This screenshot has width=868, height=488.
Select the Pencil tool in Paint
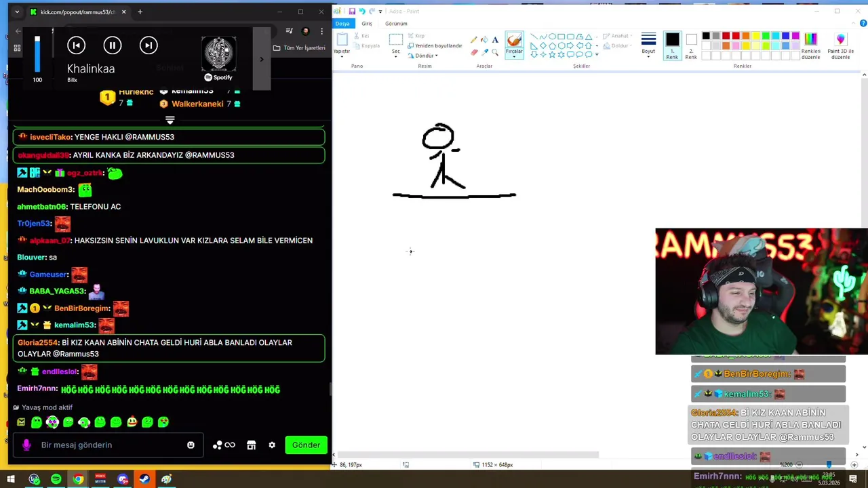click(474, 40)
